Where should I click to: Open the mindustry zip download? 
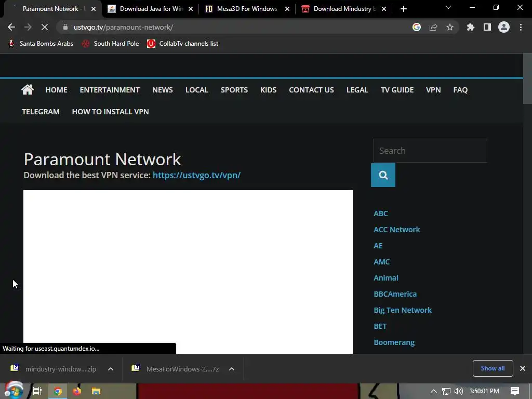pyautogui.click(x=54, y=369)
